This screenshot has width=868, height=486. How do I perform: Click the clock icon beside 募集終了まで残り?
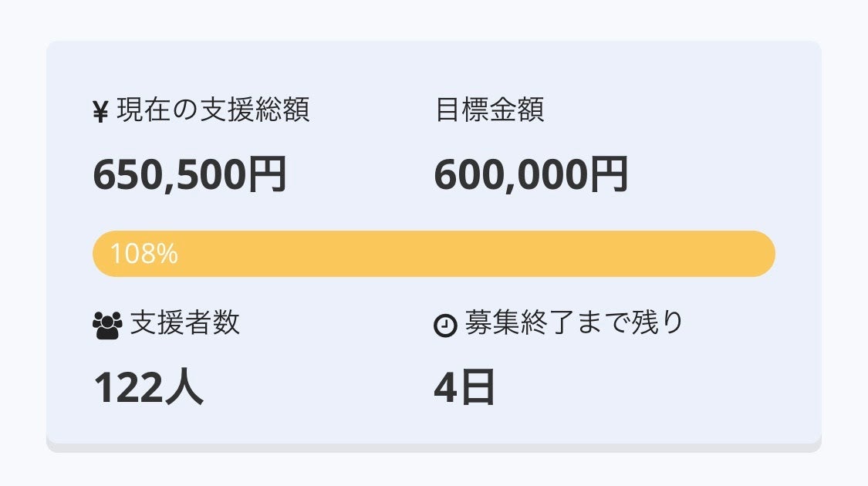coord(445,326)
